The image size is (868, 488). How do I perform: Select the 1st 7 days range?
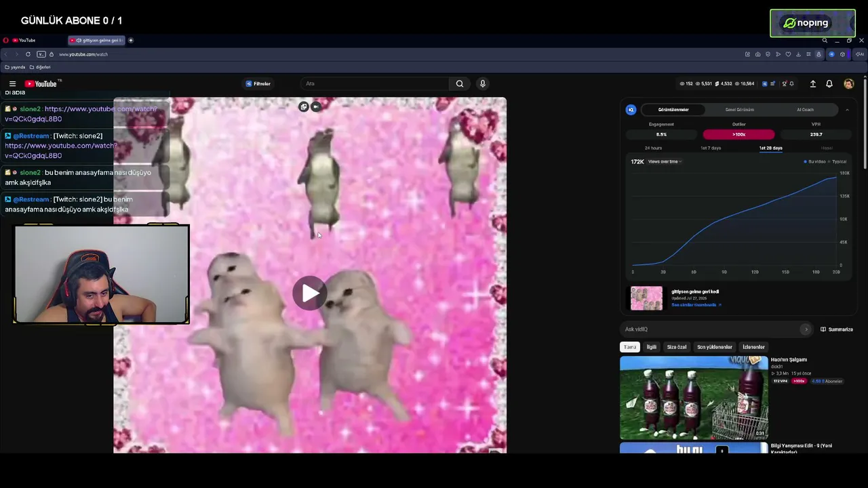[x=711, y=148]
